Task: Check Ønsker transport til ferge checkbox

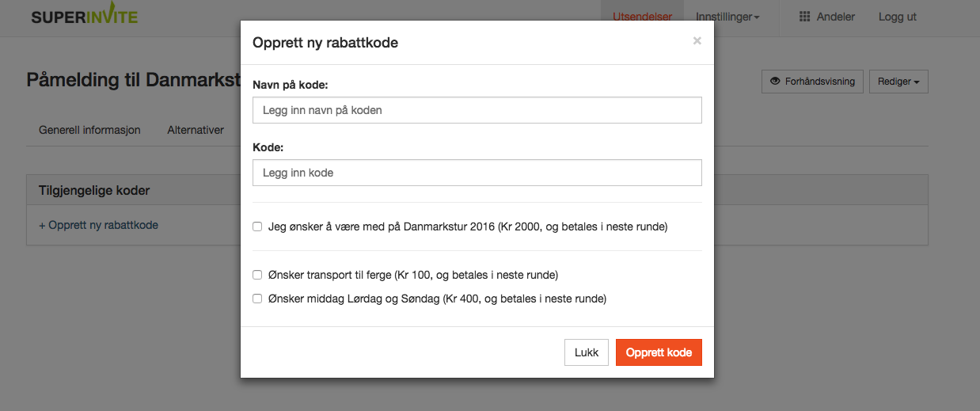Action: [x=257, y=275]
